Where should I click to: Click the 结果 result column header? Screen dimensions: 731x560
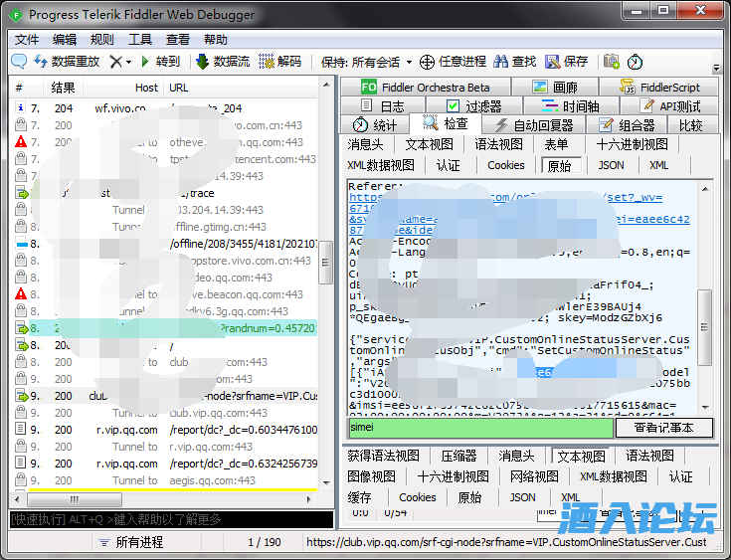pos(63,88)
